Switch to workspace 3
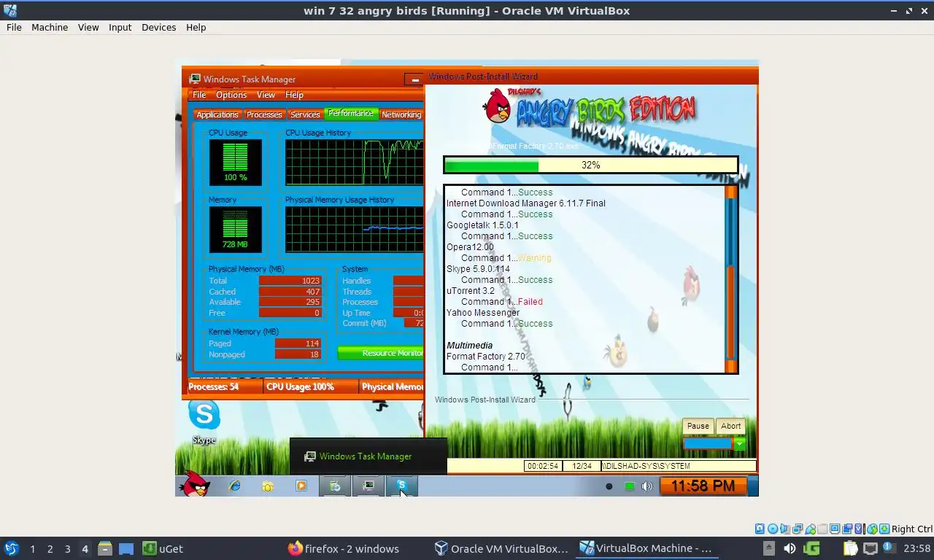 [67, 548]
